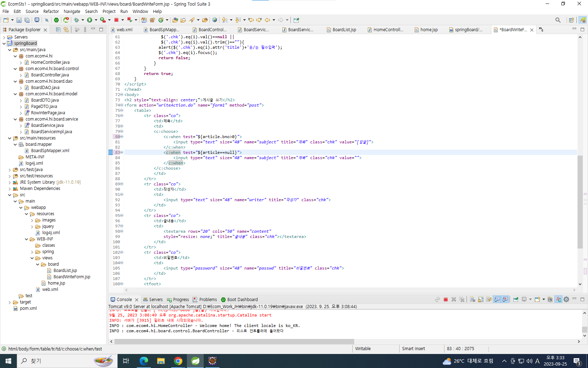
Task: Fold the code at line 74 form tag
Action: coord(122,105)
